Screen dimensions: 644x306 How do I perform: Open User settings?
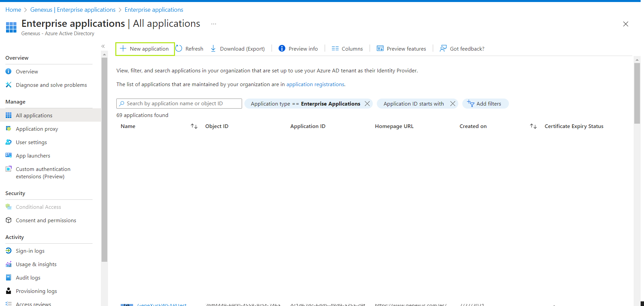[x=31, y=142]
